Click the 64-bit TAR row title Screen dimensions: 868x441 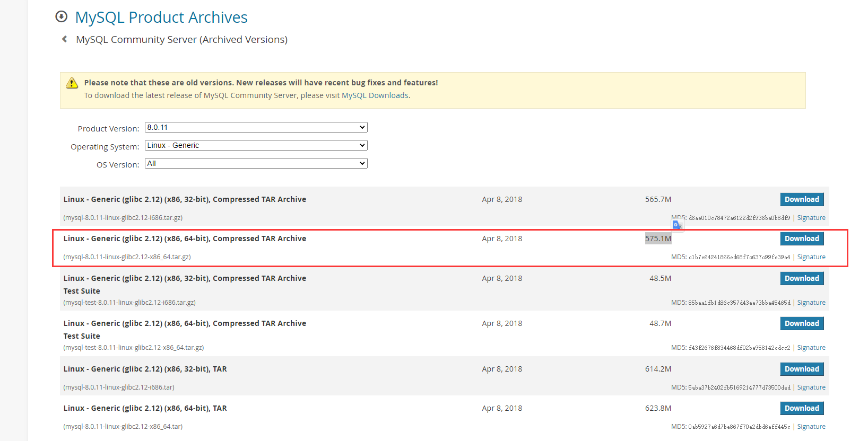[x=145, y=408]
